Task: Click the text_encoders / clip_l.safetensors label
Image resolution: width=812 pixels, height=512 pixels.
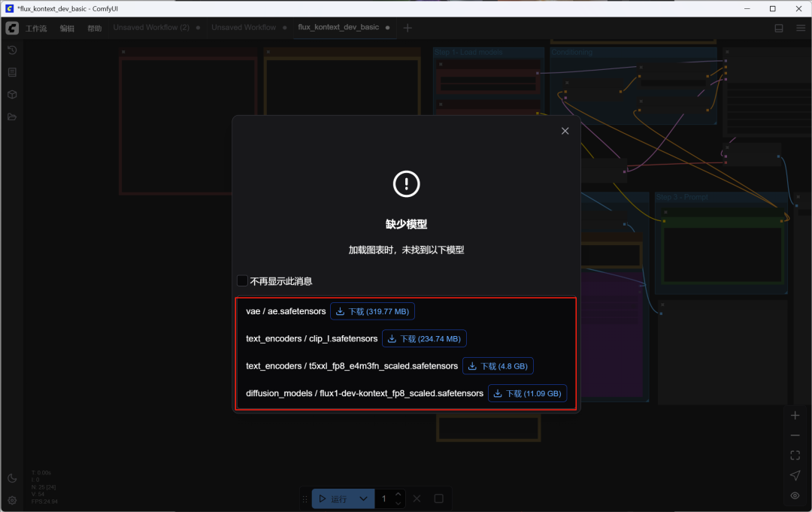Action: [x=312, y=339]
